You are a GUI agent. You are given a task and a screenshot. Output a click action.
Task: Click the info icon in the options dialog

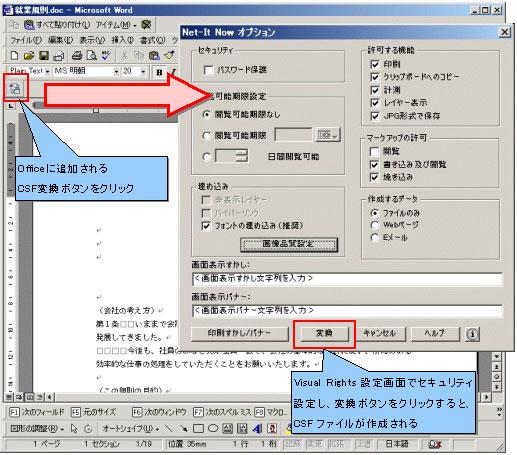click(x=472, y=333)
